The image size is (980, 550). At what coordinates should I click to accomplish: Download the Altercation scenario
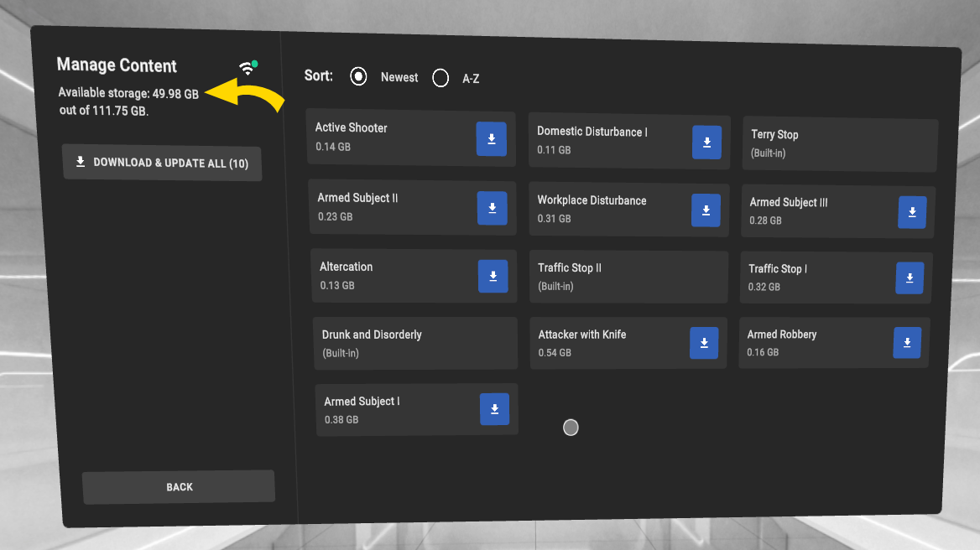(493, 276)
